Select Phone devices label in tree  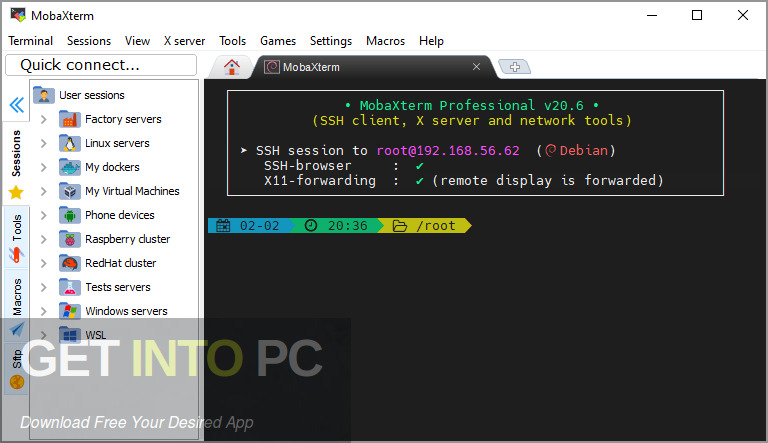coord(120,215)
